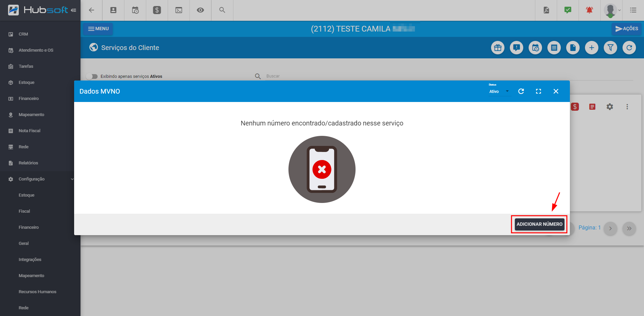Open the client contact card icon
This screenshot has height=316, width=644.
coord(113,10)
